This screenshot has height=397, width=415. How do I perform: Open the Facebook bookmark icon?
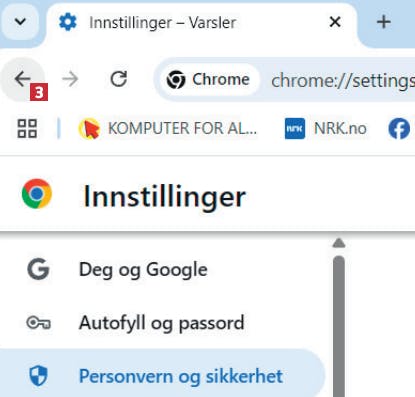coord(399,128)
